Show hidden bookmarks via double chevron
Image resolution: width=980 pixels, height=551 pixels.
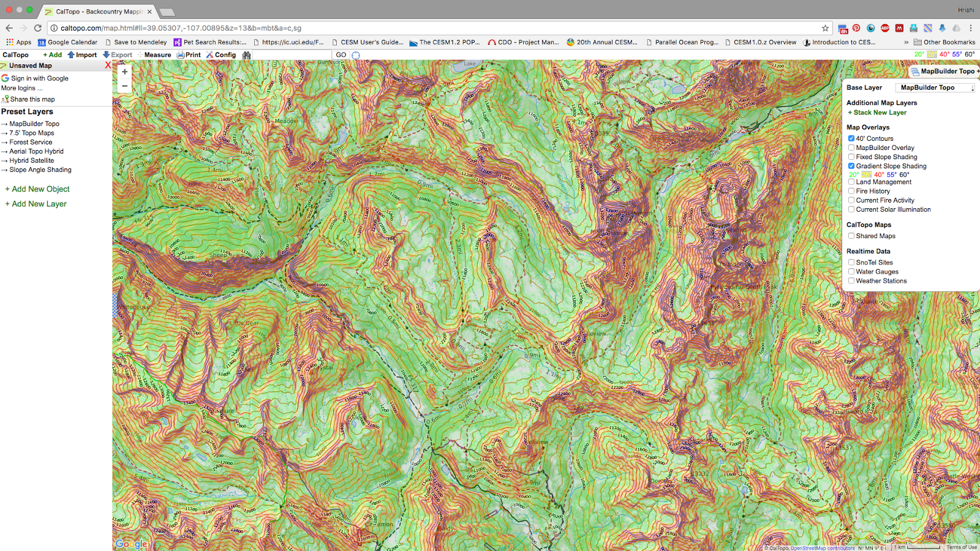(x=906, y=42)
